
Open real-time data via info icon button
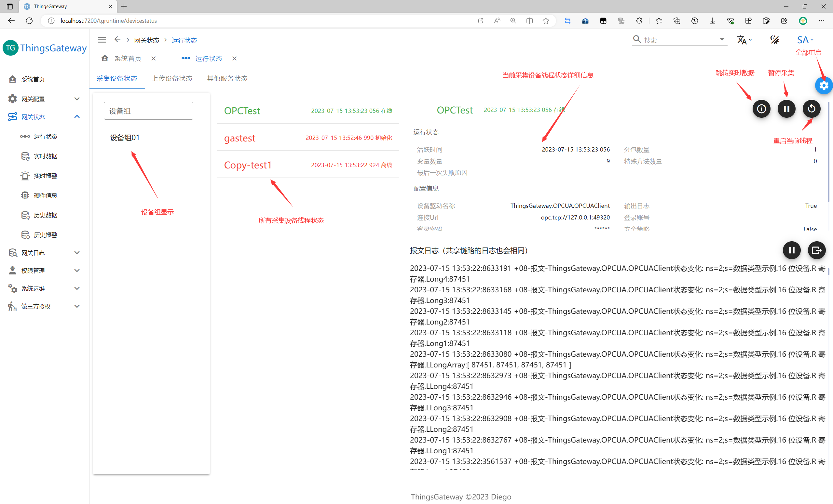pyautogui.click(x=761, y=109)
